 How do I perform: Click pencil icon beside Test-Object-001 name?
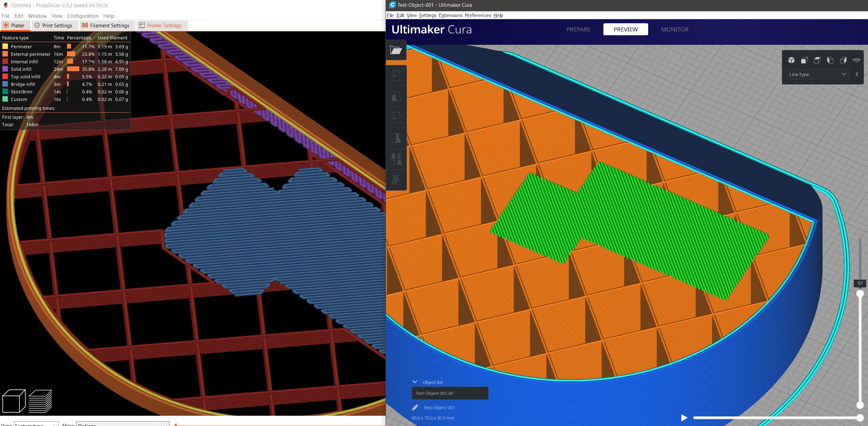(415, 408)
